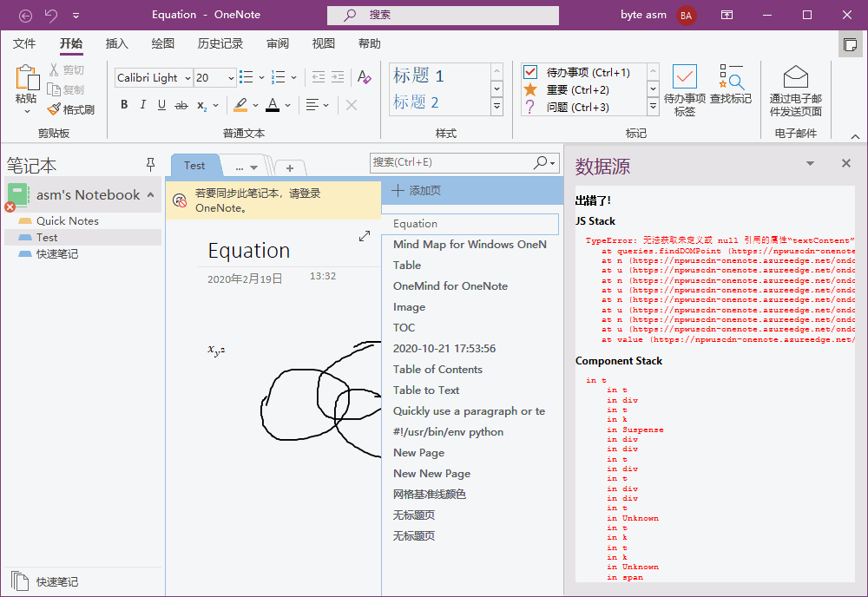Screen dimensions: 868x597
Task: Open the Table of Contents page
Action: (x=437, y=369)
